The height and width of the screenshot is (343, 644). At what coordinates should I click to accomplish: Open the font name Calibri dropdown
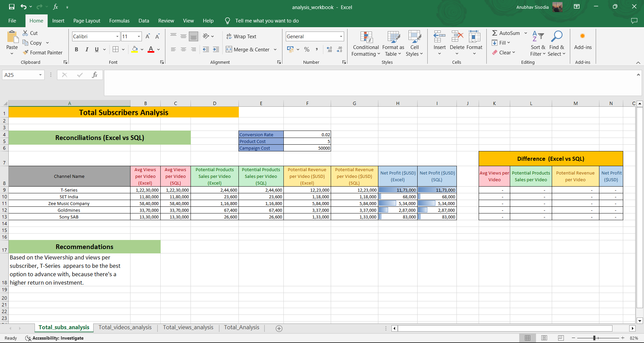[x=117, y=36]
